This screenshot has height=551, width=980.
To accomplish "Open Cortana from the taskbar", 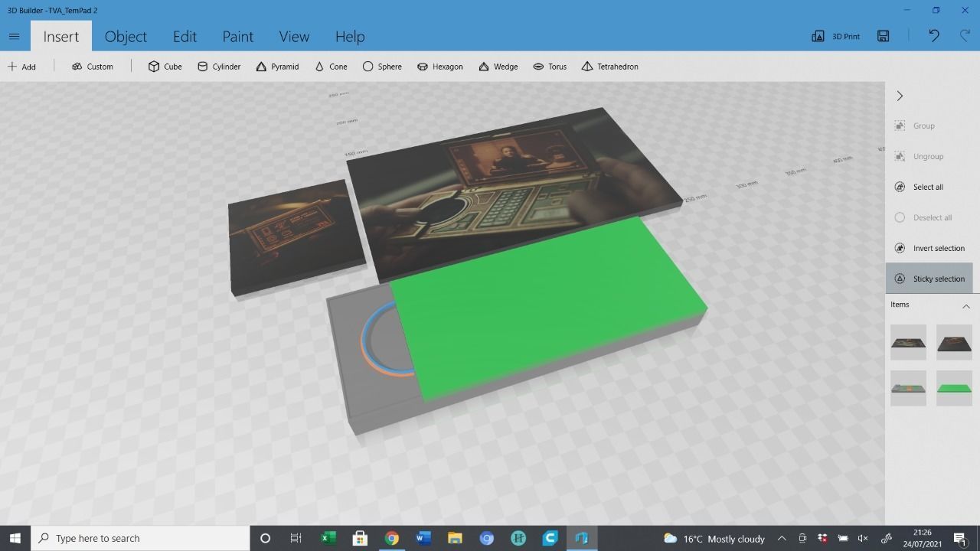I will click(x=265, y=538).
